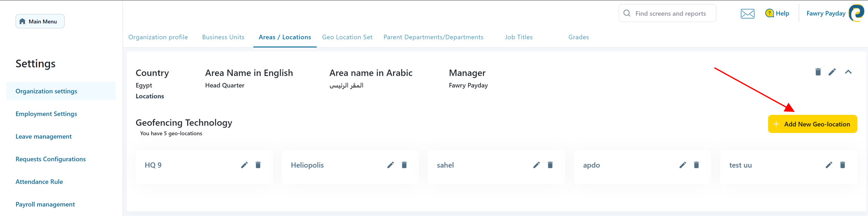Click Add New Geo-location button
Image resolution: width=868 pixels, height=216 pixels.
coord(812,124)
